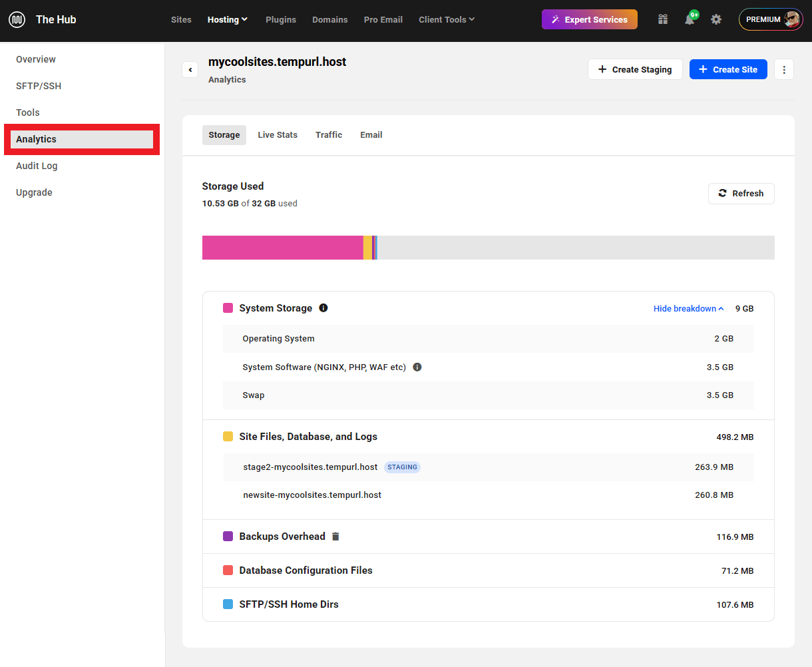Click the 263.9 MB staging size value
This screenshot has width=812, height=667.
pyautogui.click(x=714, y=467)
